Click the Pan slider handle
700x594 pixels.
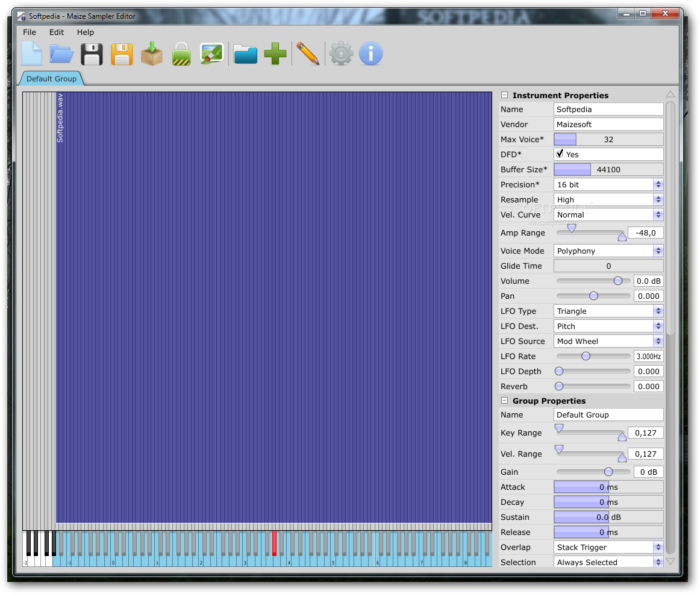[593, 296]
